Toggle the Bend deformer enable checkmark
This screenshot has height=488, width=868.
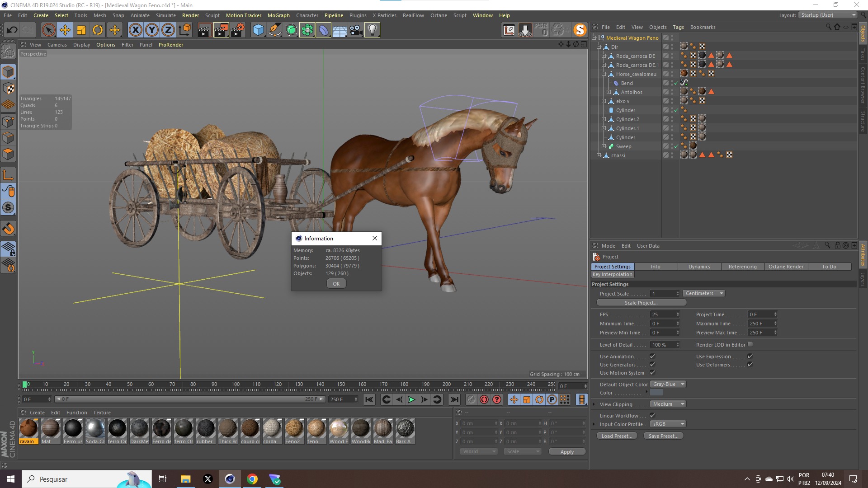[x=676, y=83]
